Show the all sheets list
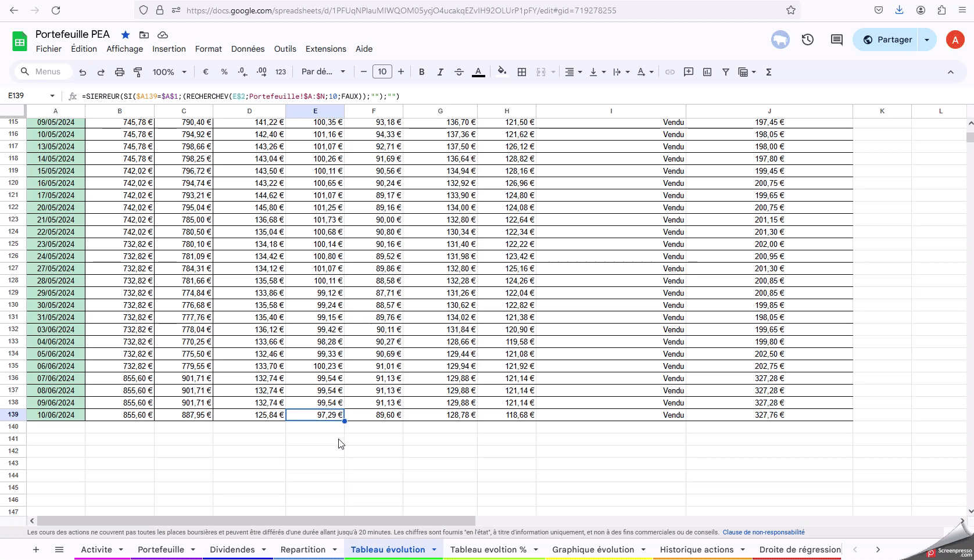Viewport: 974px width, 560px height. click(59, 550)
